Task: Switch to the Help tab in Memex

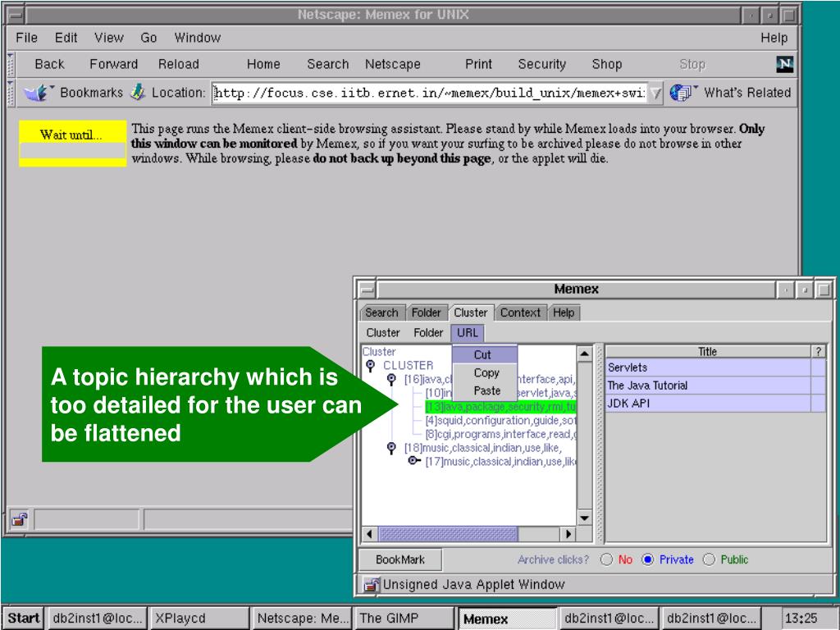Action: click(x=564, y=313)
